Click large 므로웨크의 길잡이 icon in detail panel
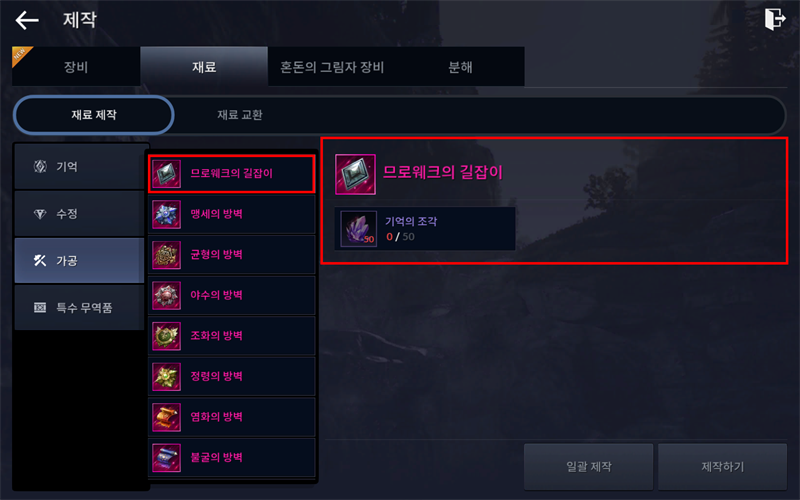 pyautogui.click(x=355, y=174)
